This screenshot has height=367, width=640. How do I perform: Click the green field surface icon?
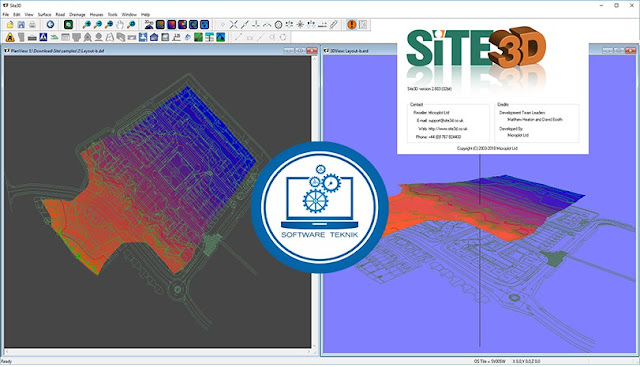198,37
